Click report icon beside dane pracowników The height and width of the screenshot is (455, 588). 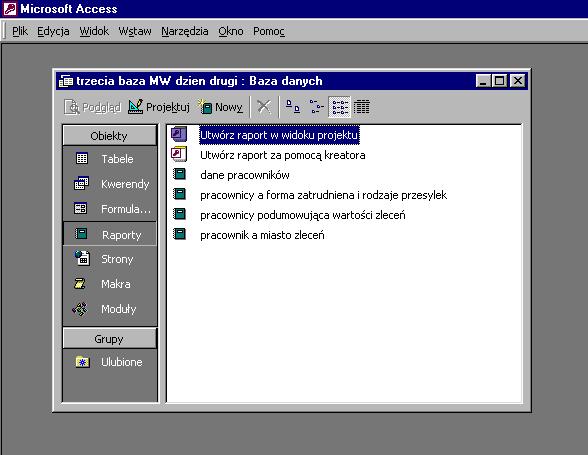click(x=179, y=174)
